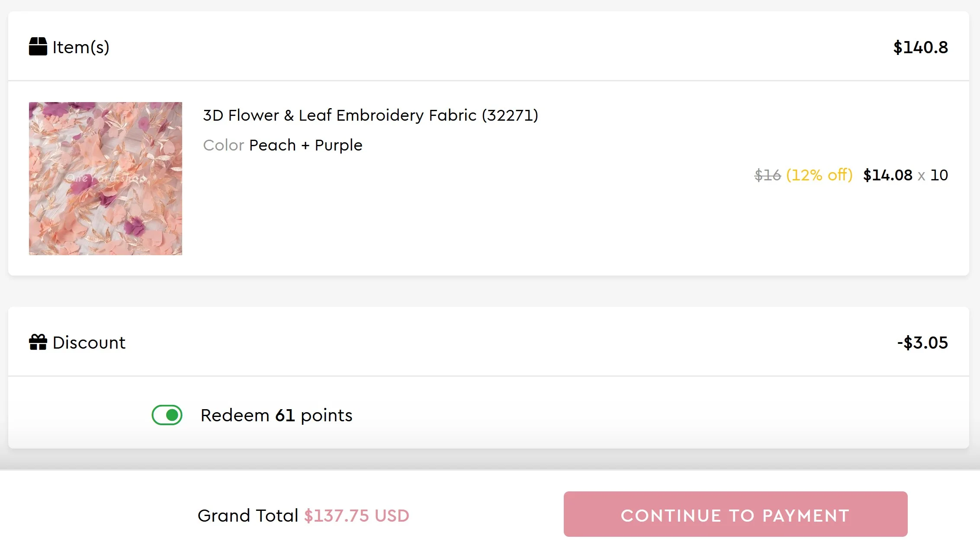Image resolution: width=980 pixels, height=545 pixels.
Task: Click the Discount section heading
Action: (89, 343)
